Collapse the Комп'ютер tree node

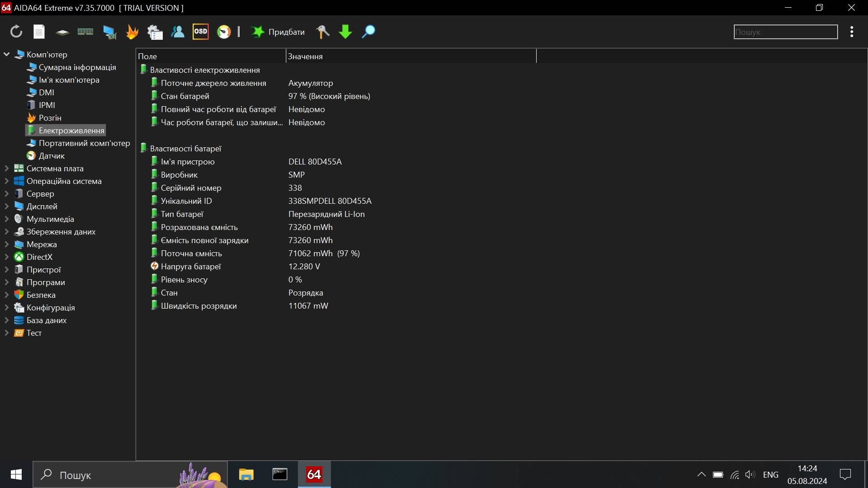(x=6, y=55)
